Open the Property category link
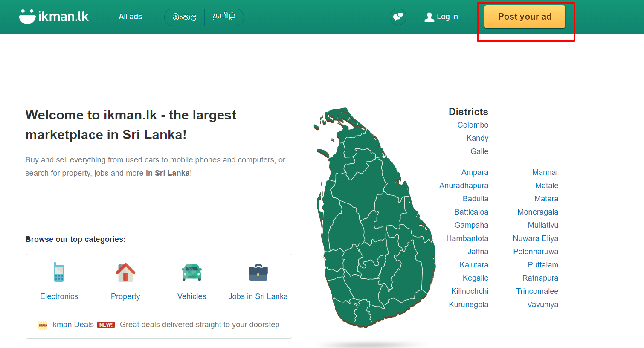Image resolution: width=644 pixels, height=348 pixels. point(125,296)
